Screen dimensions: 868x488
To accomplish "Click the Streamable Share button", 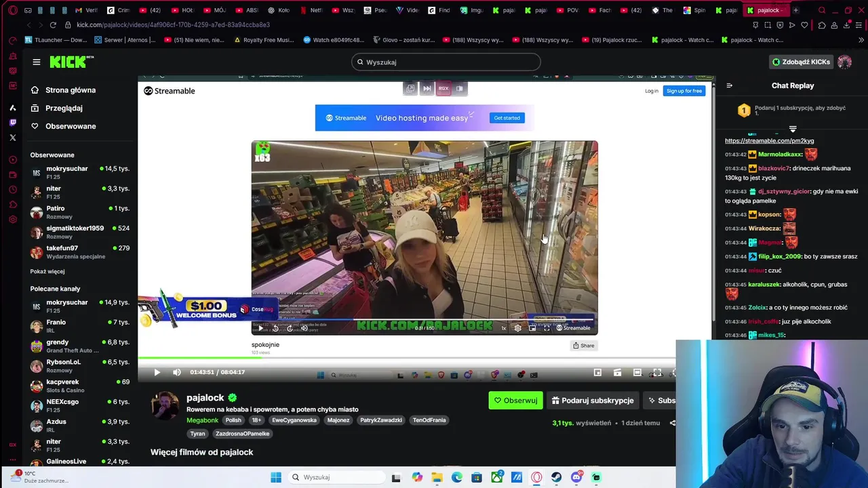I will (x=583, y=346).
